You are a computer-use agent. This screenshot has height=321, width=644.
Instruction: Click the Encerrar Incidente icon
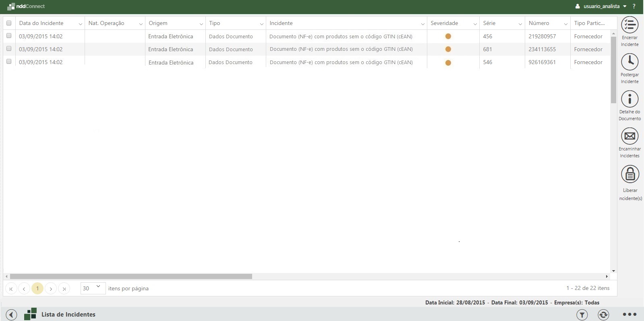coord(630,25)
